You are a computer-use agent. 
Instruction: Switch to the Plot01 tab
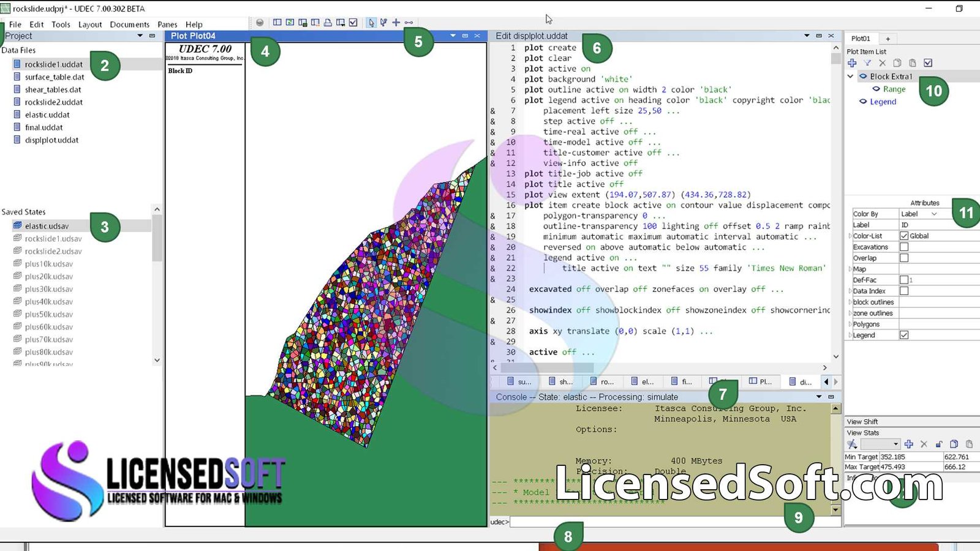click(x=861, y=39)
